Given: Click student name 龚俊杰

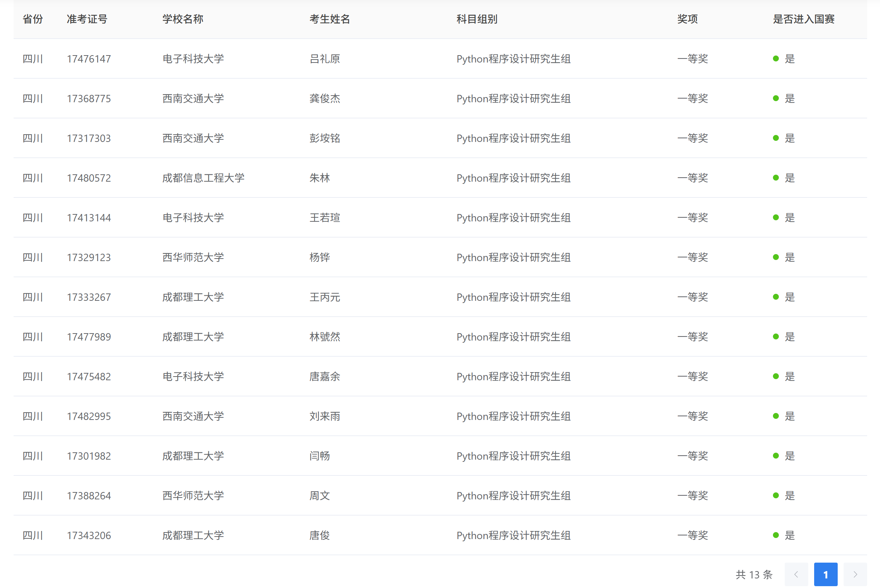Looking at the screenshot, I should [324, 99].
